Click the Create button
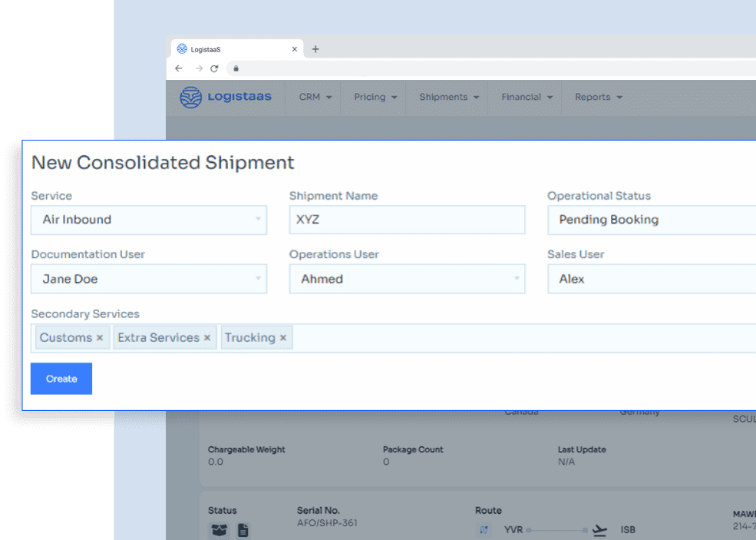 [61, 379]
